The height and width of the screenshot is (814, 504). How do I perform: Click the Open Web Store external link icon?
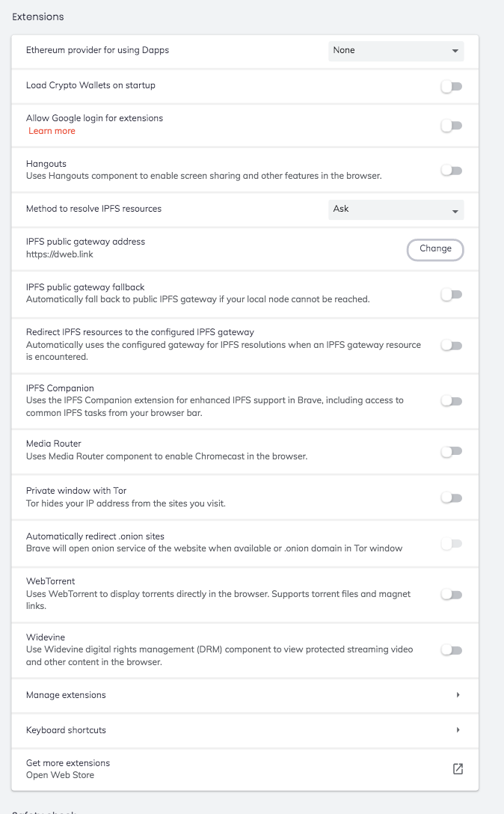tap(457, 768)
